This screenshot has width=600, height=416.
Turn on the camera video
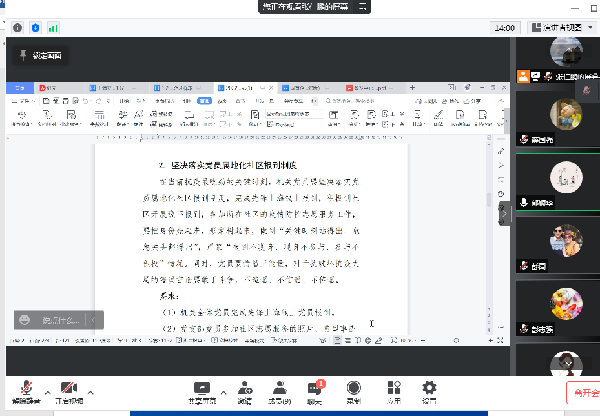pos(69,390)
